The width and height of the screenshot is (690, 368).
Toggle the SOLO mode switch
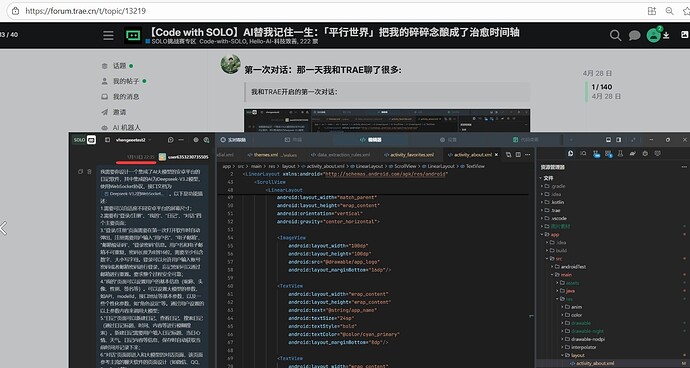coord(84,140)
